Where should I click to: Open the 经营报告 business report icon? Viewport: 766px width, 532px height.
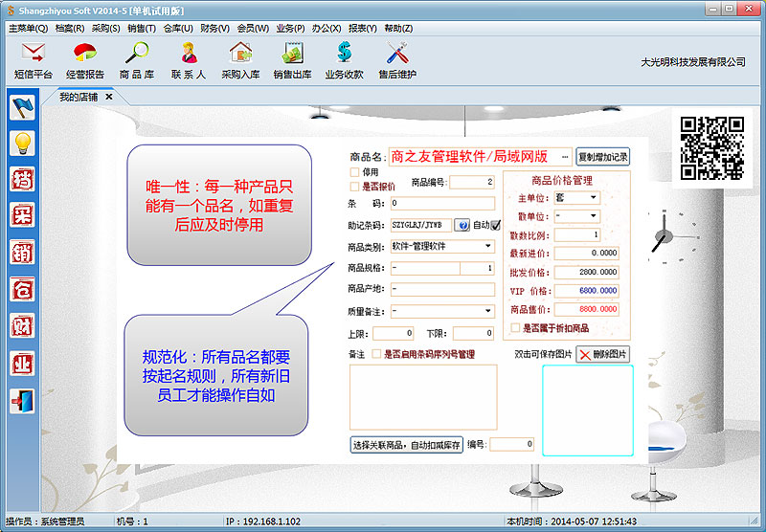(85, 60)
